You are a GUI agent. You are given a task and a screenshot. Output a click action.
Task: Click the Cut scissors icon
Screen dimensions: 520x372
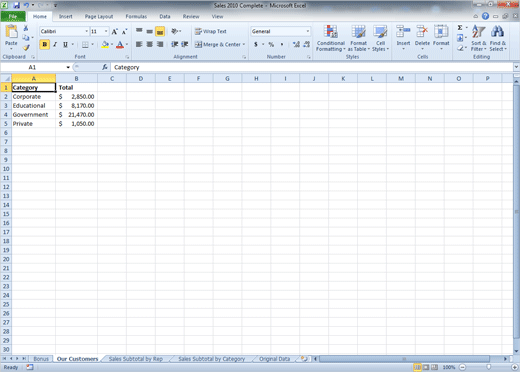(26, 29)
